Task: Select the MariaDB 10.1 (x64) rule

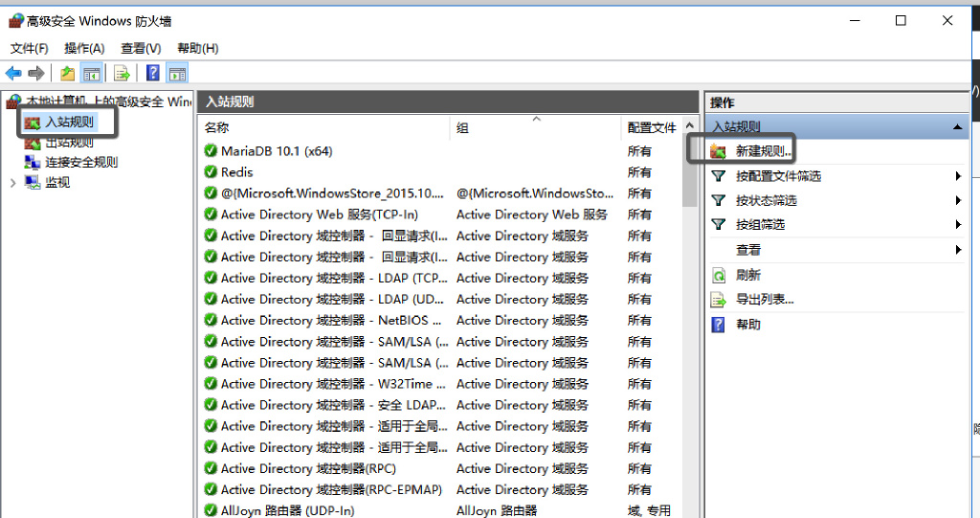Action: [x=277, y=150]
